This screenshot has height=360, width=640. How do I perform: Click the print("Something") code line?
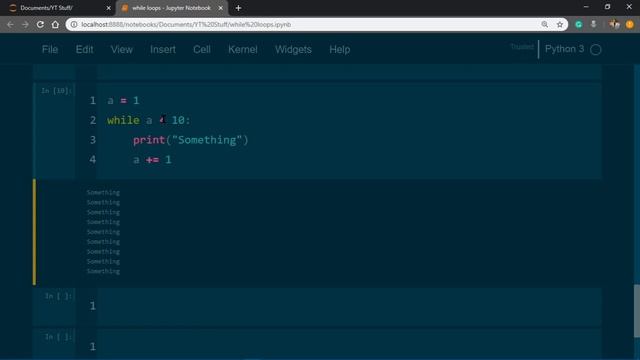pos(191,140)
